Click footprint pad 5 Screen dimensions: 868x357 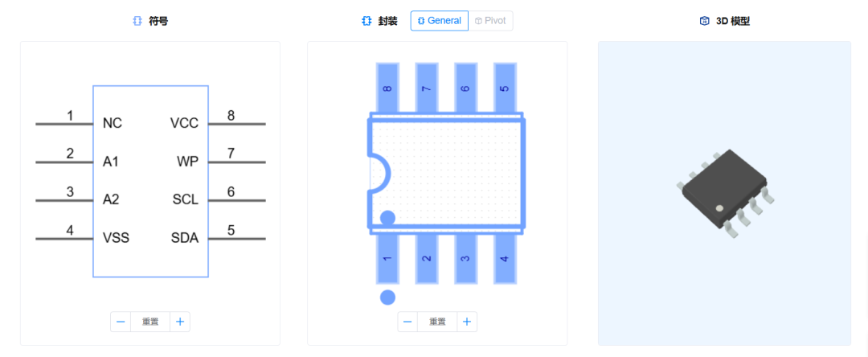[504, 88]
